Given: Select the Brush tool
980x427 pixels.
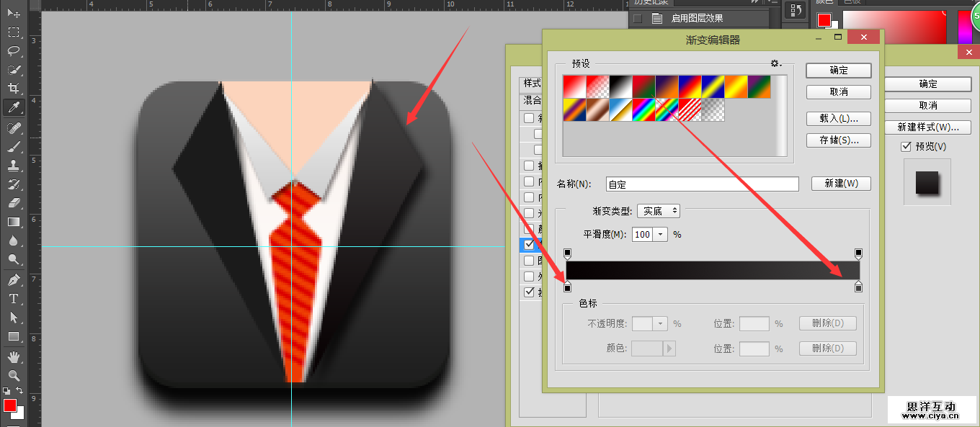Looking at the screenshot, I should point(14,146).
